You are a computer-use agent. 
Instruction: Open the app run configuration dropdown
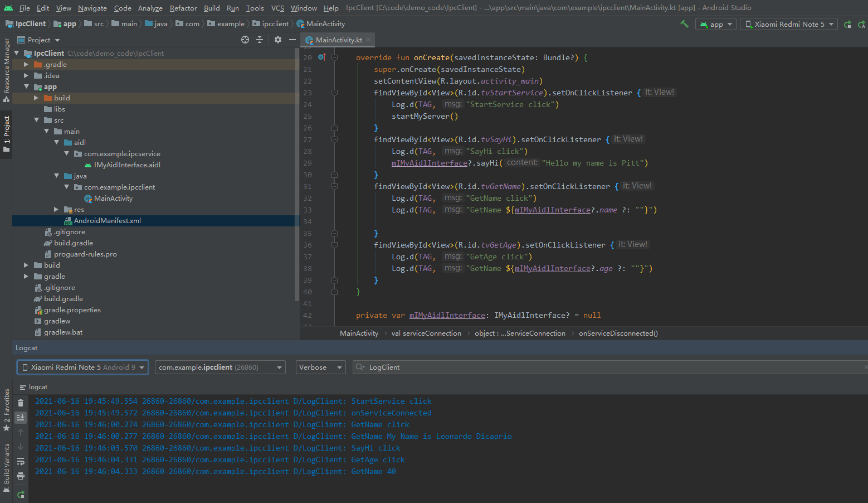coord(716,24)
